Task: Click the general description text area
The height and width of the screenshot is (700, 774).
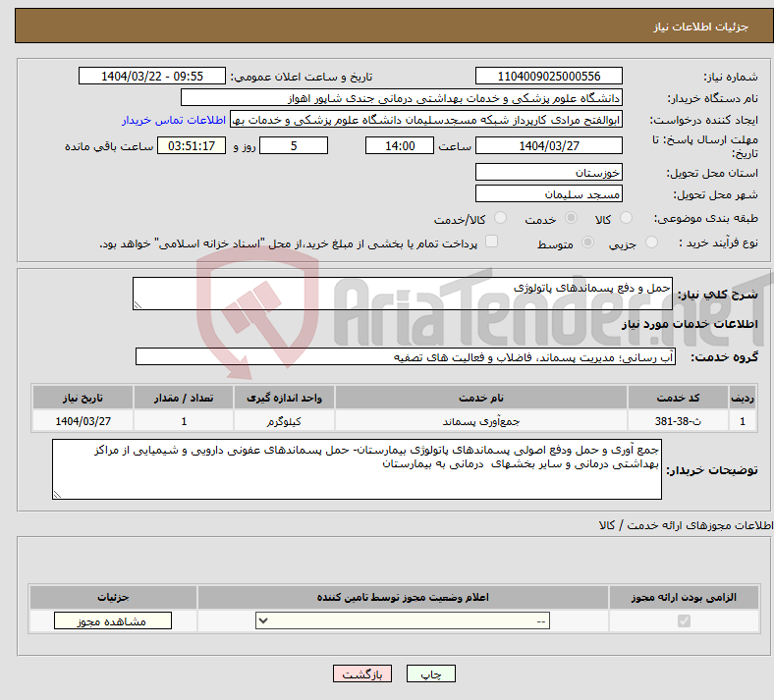Action: point(403,294)
